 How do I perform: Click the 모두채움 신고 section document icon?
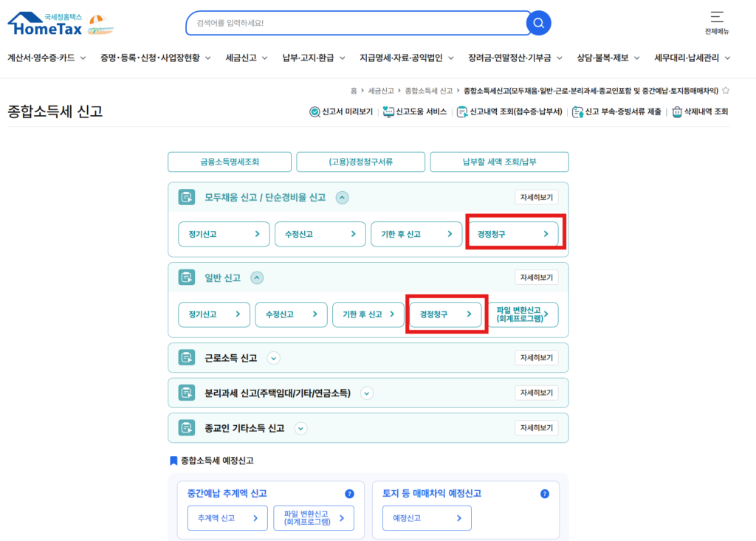pyautogui.click(x=187, y=197)
